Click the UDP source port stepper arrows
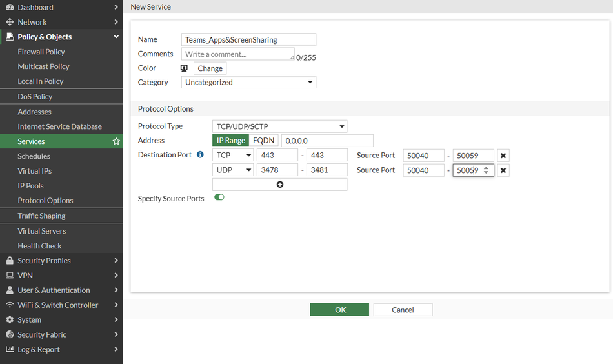The image size is (613, 364). coord(486,170)
